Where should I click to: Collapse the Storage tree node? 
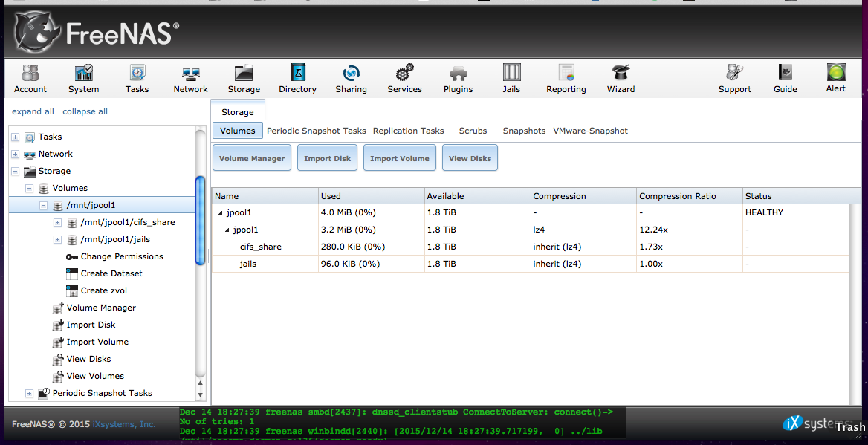16,171
